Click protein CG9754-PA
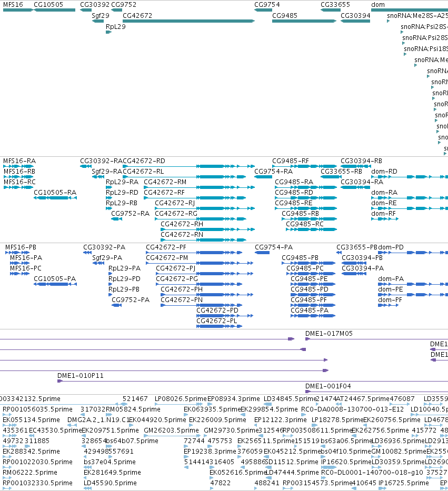Screen dimensions: 448x491 (274, 247)
